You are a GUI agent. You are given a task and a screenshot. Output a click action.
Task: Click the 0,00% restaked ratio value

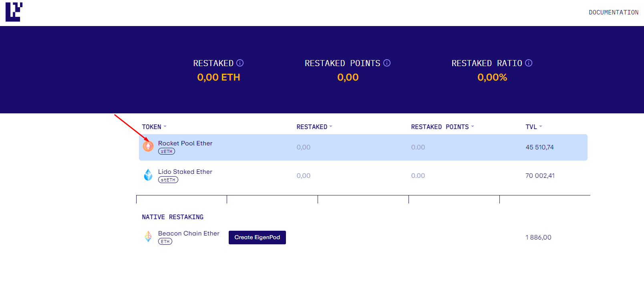coord(492,77)
